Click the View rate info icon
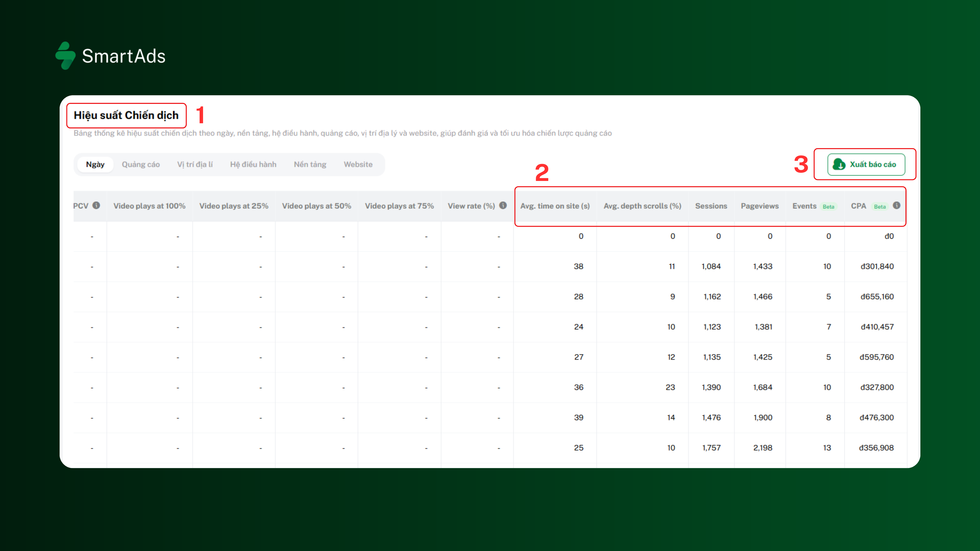 (503, 205)
